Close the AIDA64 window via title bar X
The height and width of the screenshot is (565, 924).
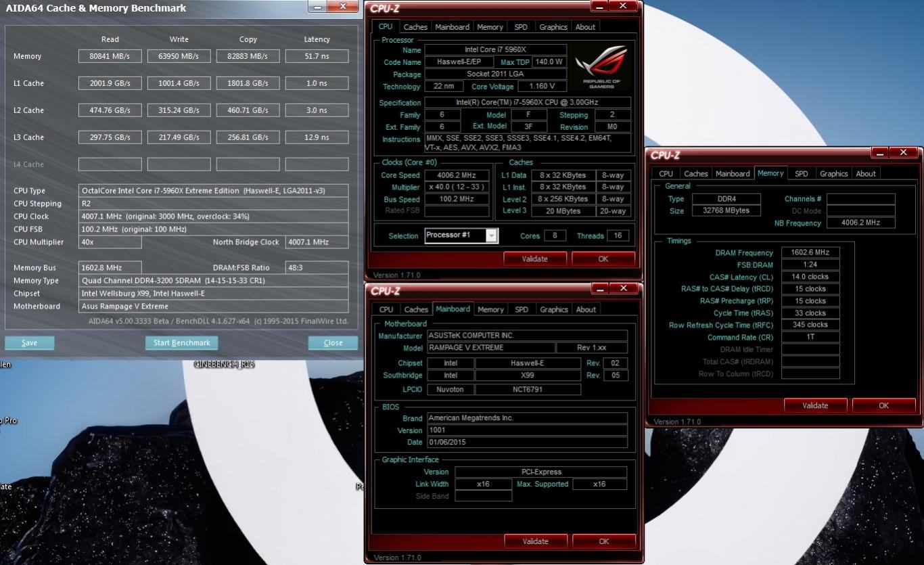[x=343, y=6]
